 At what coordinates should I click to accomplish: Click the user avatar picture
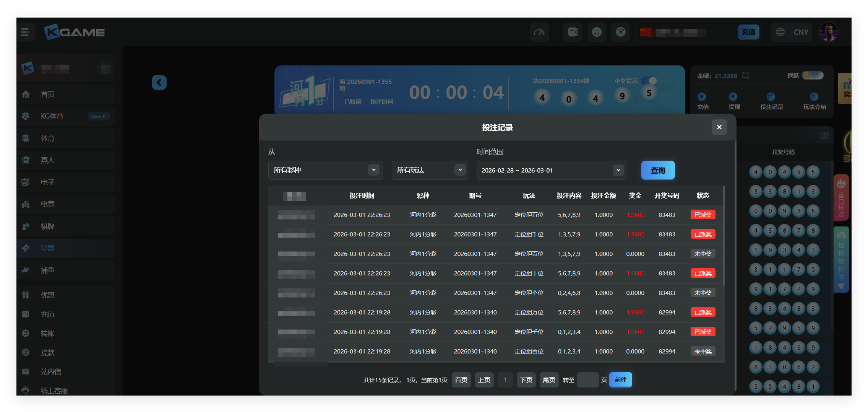point(828,32)
